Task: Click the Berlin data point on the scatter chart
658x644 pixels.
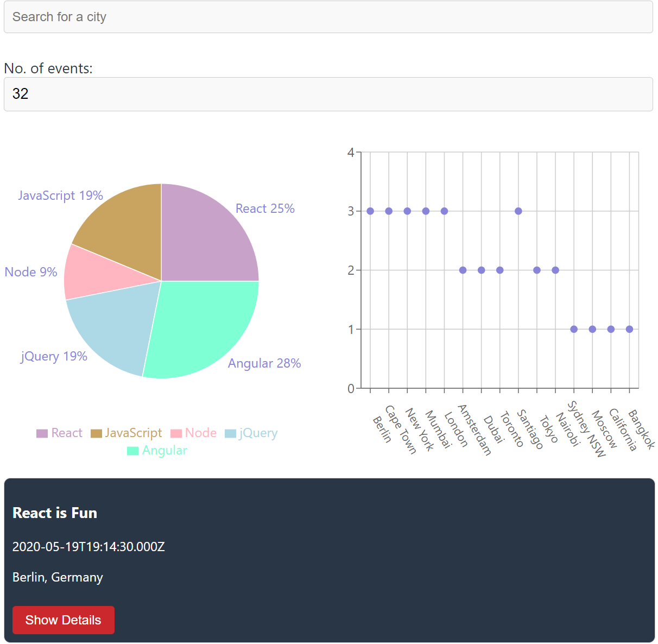Action: 370,211
